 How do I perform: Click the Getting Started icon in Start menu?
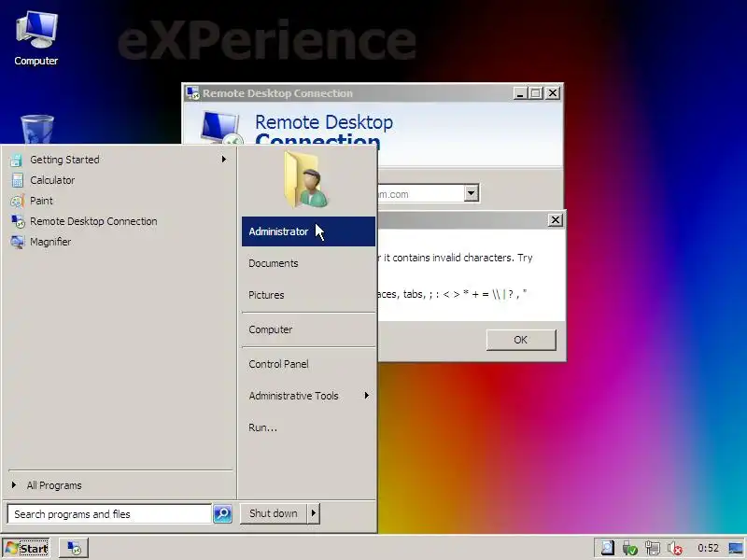coord(16,160)
